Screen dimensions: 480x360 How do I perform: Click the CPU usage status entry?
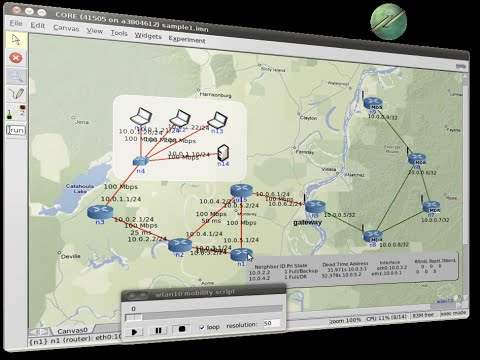tap(386, 317)
